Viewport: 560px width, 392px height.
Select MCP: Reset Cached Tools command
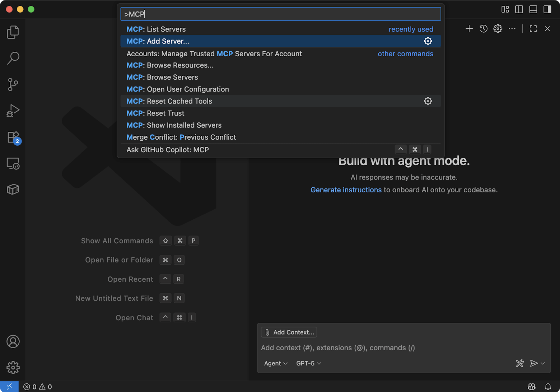pyautogui.click(x=281, y=101)
